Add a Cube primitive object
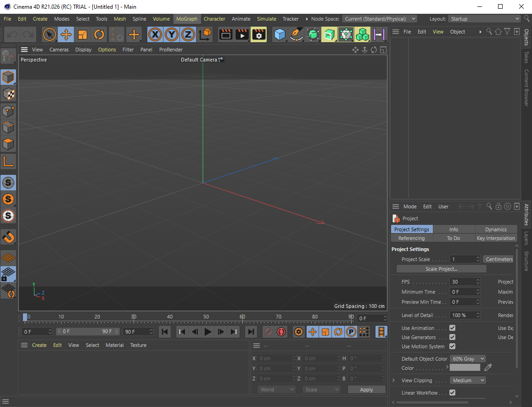This screenshot has width=532, height=407. point(280,34)
